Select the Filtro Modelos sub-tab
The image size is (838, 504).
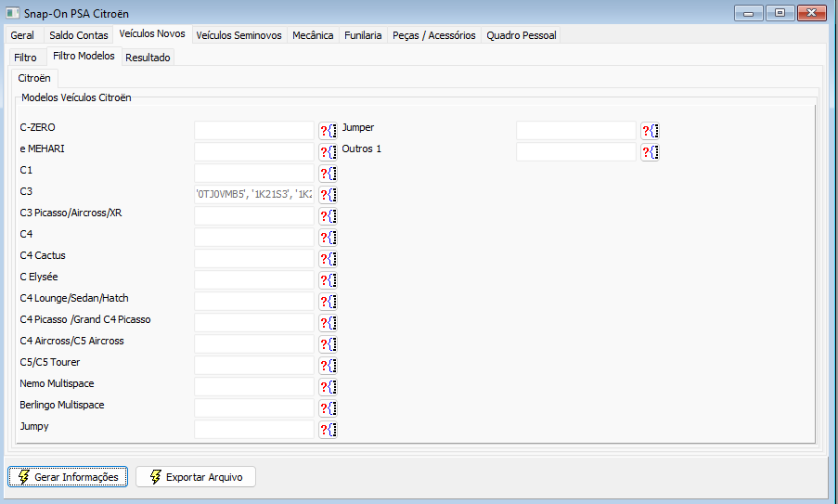tap(84, 56)
